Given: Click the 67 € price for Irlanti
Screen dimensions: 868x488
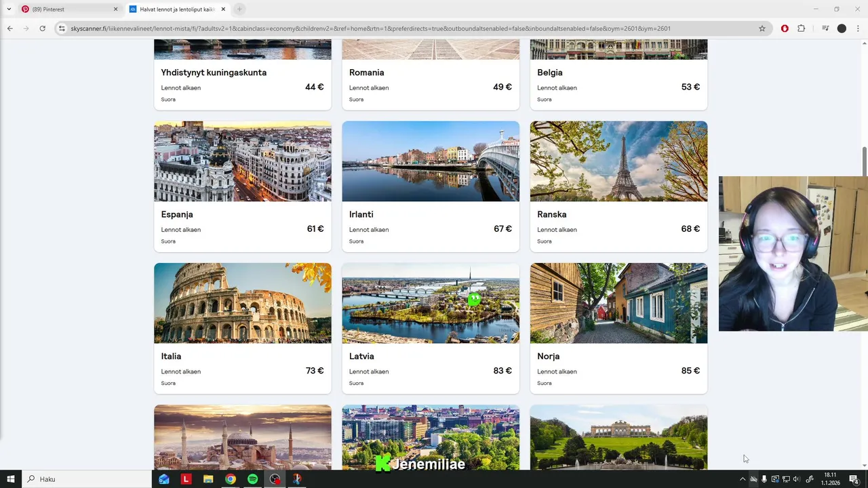Looking at the screenshot, I should [503, 229].
